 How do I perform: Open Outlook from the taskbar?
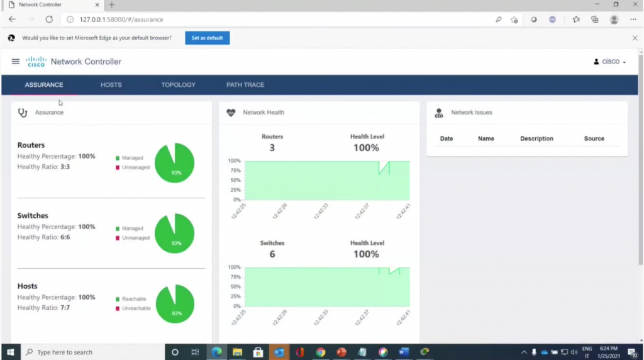pyautogui.click(x=279, y=352)
